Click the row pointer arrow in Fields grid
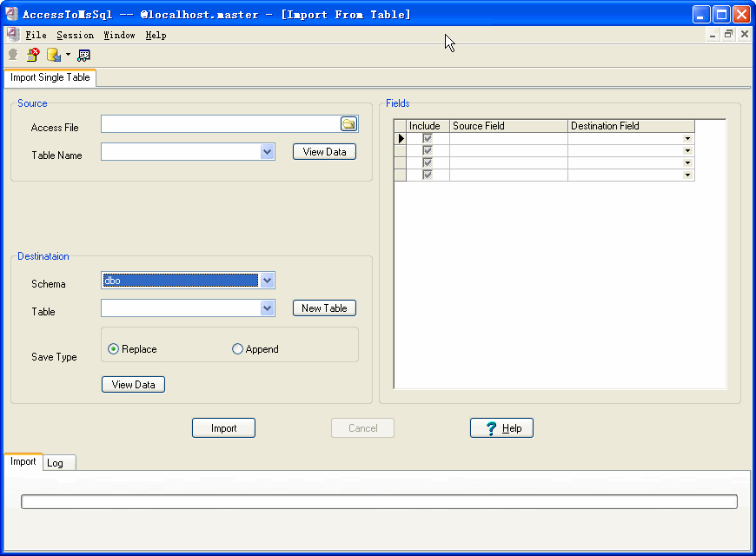This screenshot has width=756, height=556. (x=401, y=138)
